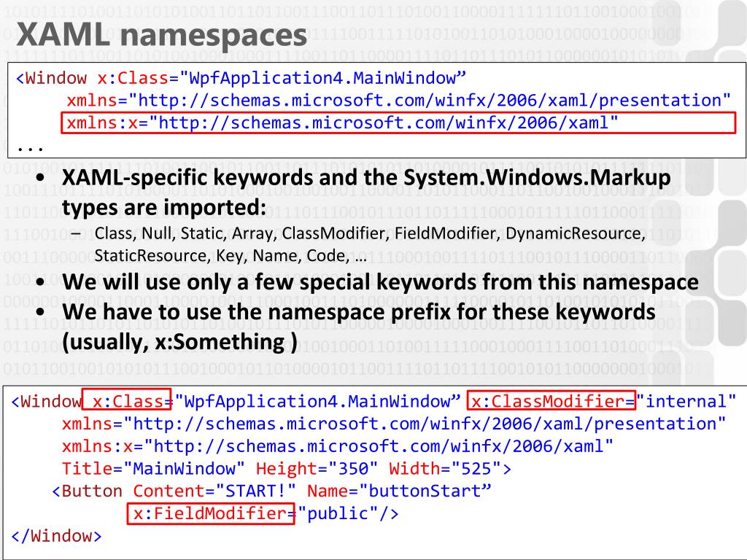Click the 'XAML-specific keywords' bullet line
Image resolution: width=747 pixels, height=560 pixels.
click(366, 178)
